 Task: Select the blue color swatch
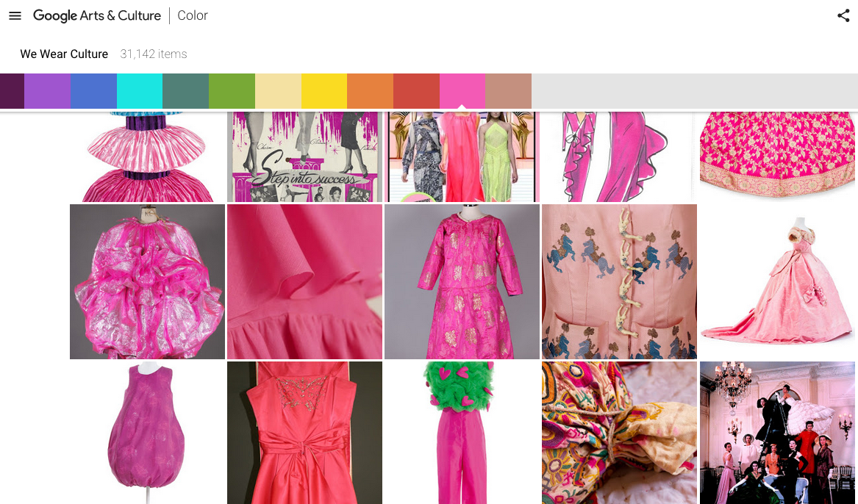[93, 91]
